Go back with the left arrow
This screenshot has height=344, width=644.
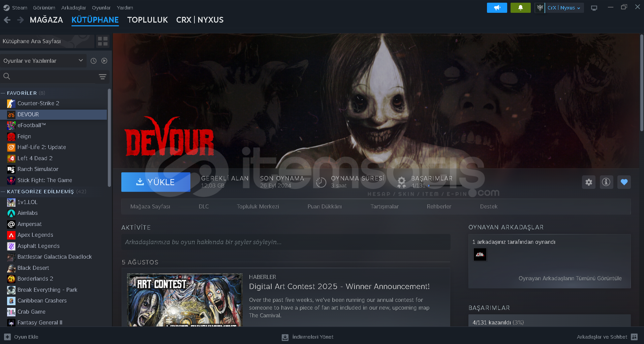7,20
